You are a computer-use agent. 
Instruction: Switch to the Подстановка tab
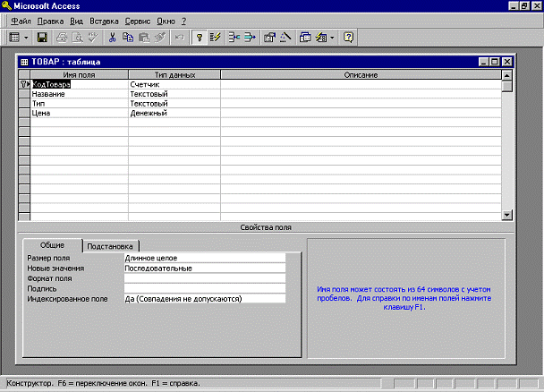[x=111, y=245]
